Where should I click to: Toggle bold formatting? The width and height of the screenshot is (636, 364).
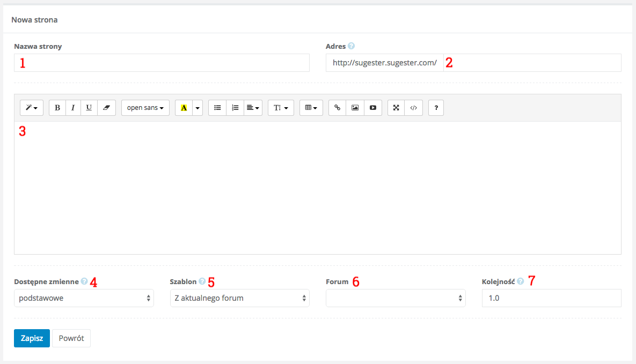pos(57,108)
